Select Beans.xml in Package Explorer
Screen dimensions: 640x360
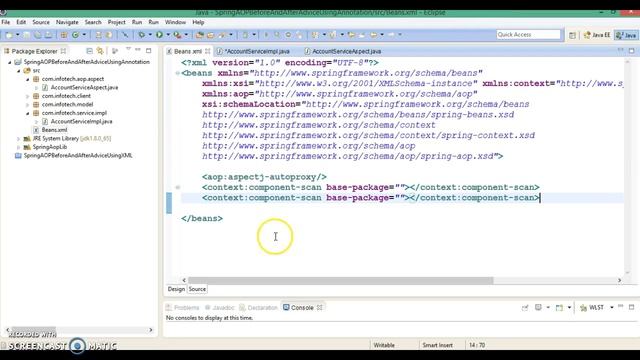54,130
